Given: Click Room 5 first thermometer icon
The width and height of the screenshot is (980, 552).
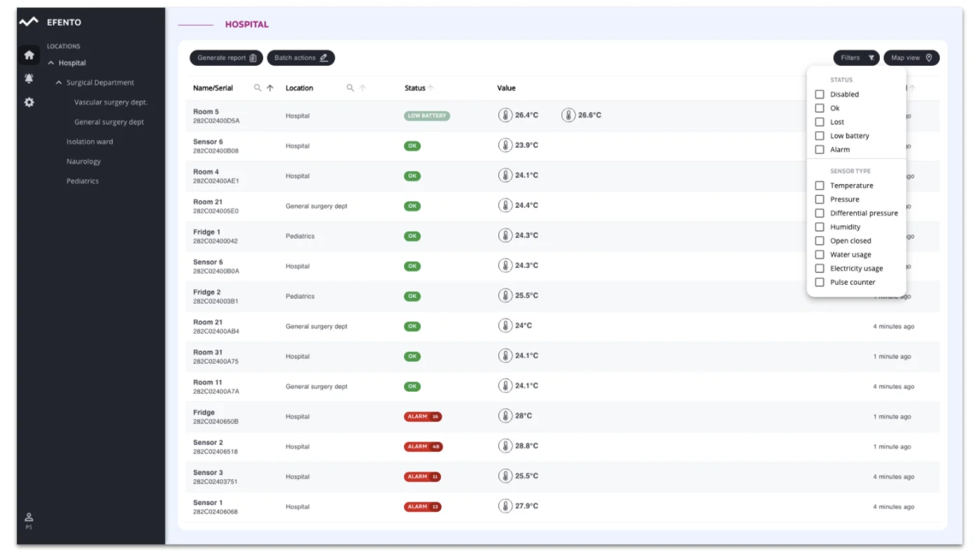Looking at the screenshot, I should pyautogui.click(x=505, y=115).
